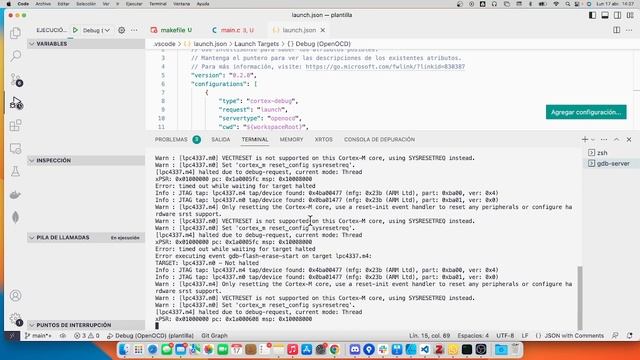Image resolution: width=640 pixels, height=360 pixels.
Task: Switch to the main.c tab
Action: [x=233, y=30]
